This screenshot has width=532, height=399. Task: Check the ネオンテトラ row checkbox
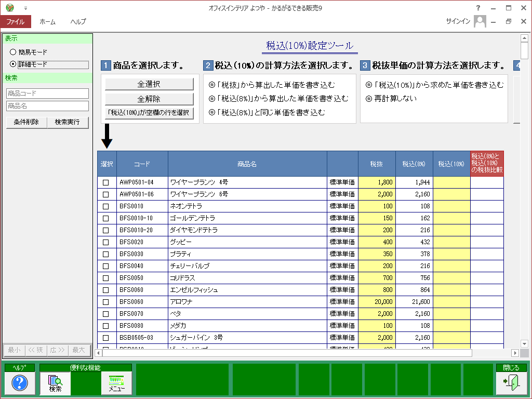tap(106, 206)
